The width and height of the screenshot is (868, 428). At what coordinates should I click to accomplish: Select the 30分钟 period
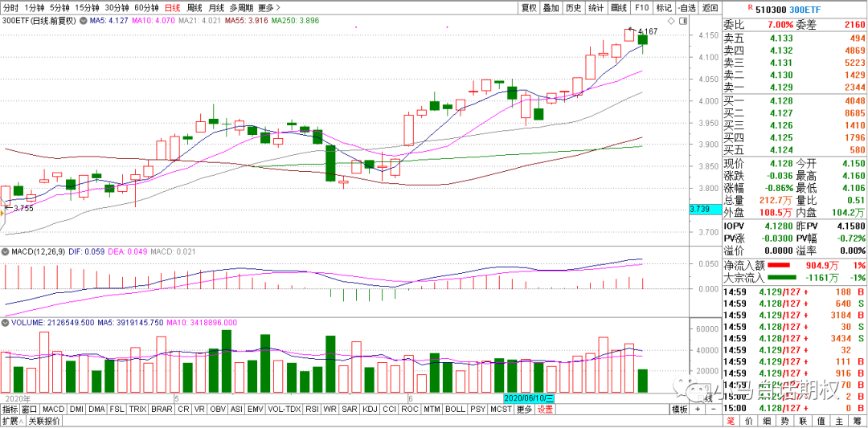[x=117, y=8]
